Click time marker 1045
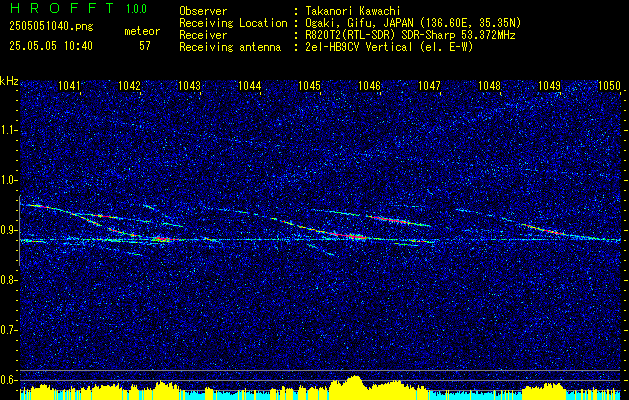The width and height of the screenshot is (629, 400). tap(310, 85)
